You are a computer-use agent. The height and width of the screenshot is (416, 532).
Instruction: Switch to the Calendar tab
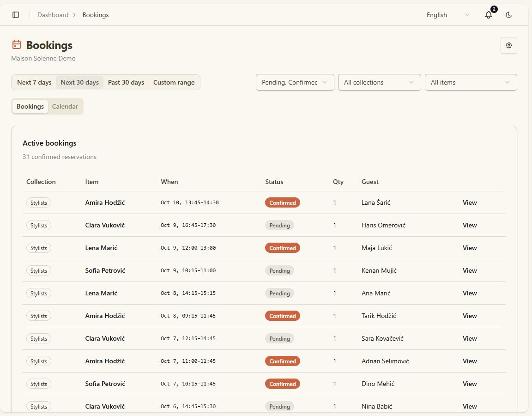(x=65, y=106)
